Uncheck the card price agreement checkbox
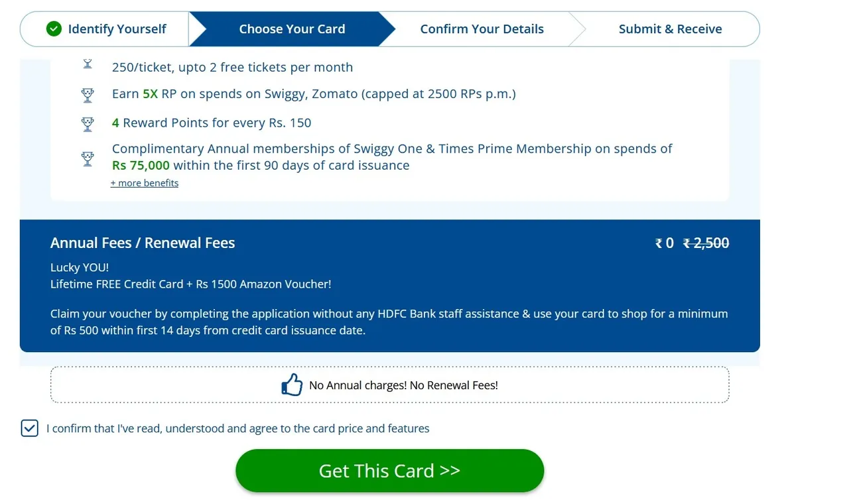 [x=30, y=428]
